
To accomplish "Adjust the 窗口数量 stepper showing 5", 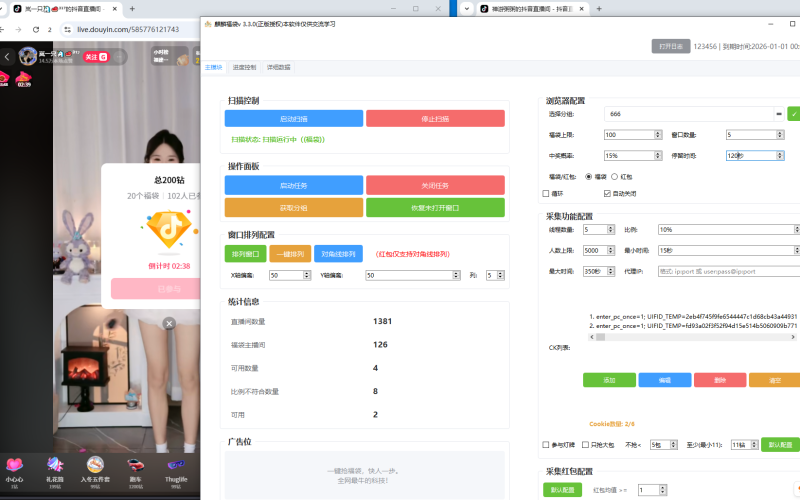I will (780, 135).
